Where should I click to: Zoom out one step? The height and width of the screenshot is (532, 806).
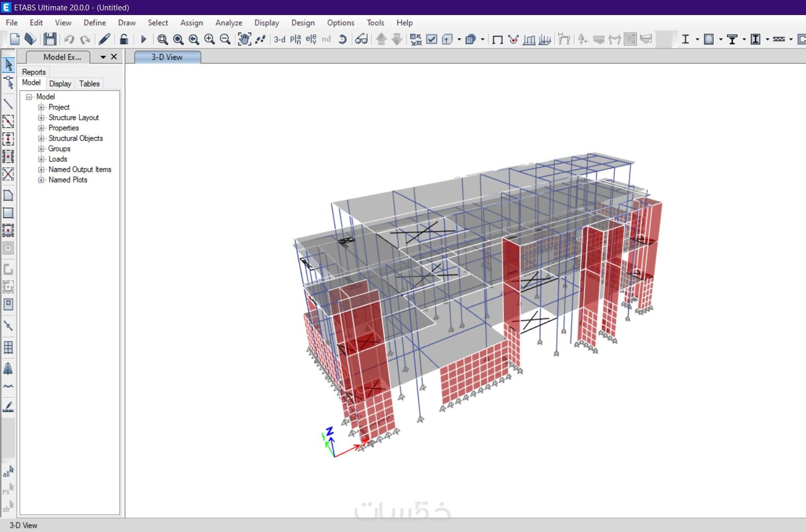(x=225, y=39)
